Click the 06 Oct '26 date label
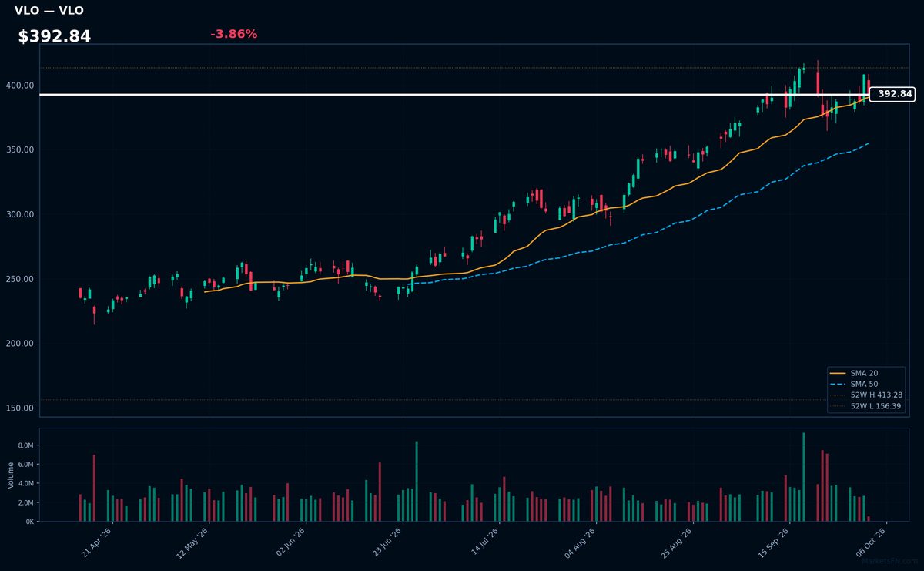The image size is (924, 571). 870,542
